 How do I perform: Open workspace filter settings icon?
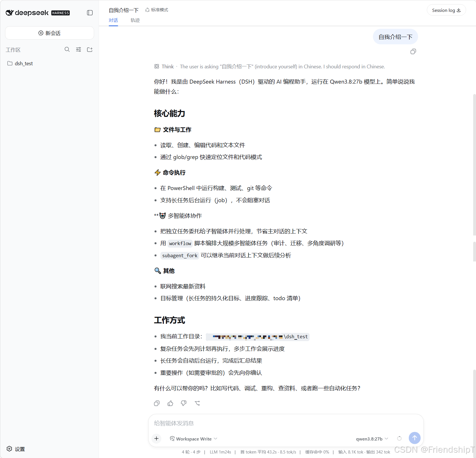point(79,49)
